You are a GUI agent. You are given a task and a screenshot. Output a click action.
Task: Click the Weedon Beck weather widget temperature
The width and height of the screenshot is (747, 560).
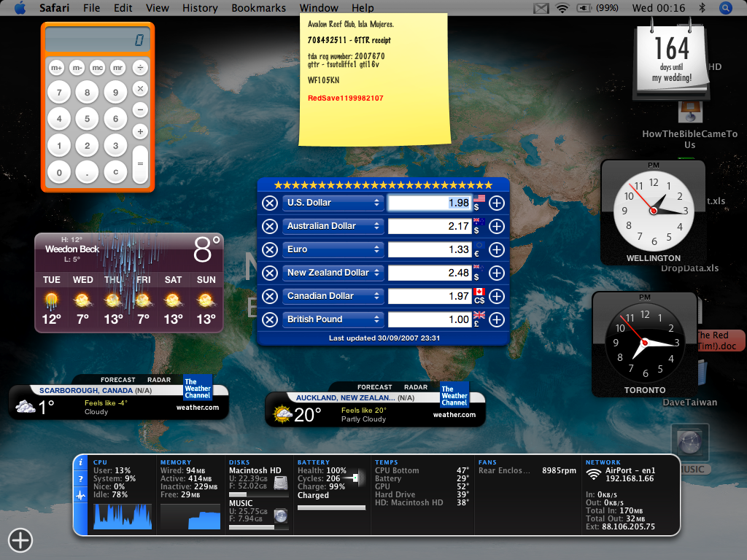click(x=206, y=249)
